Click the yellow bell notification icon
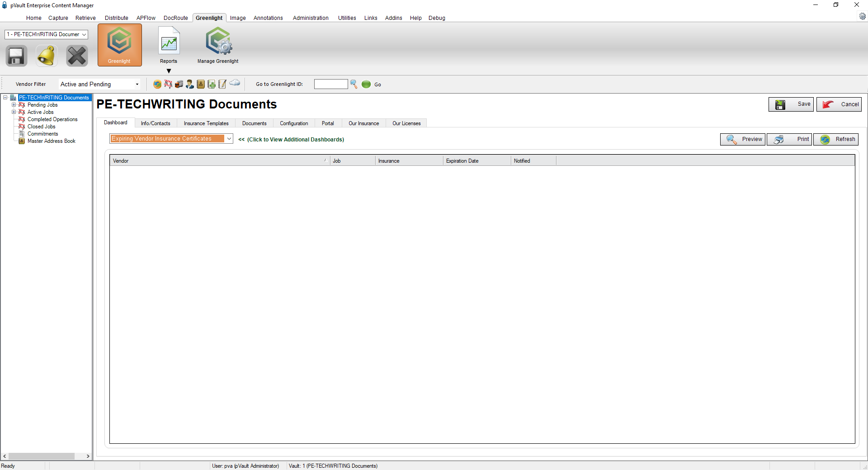The height and width of the screenshot is (470, 868). [47, 56]
